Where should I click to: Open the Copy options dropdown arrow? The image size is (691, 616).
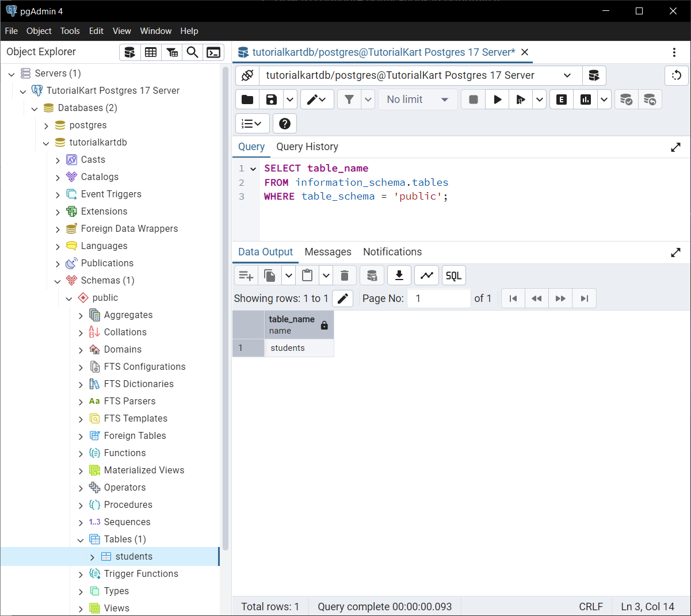[x=288, y=276]
